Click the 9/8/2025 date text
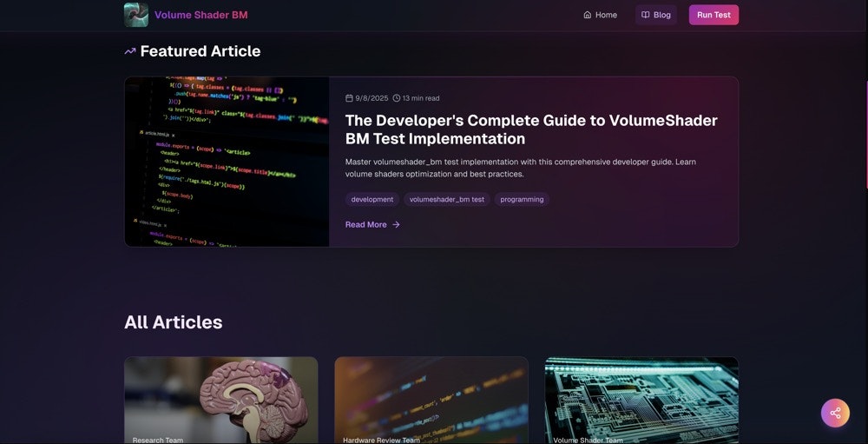This screenshot has width=868, height=444. pyautogui.click(x=372, y=98)
